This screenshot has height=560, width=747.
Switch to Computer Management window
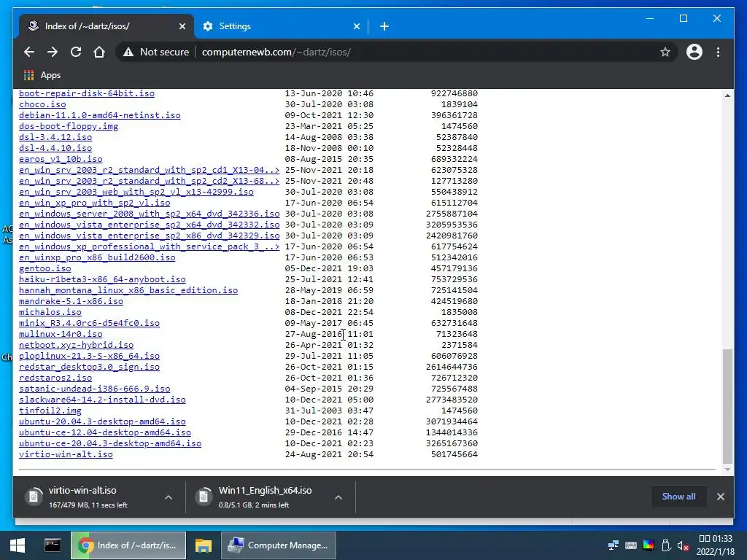point(279,545)
